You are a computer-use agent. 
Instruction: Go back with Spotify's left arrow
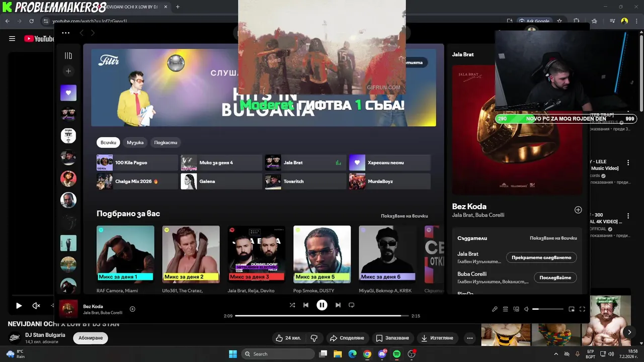point(82,33)
